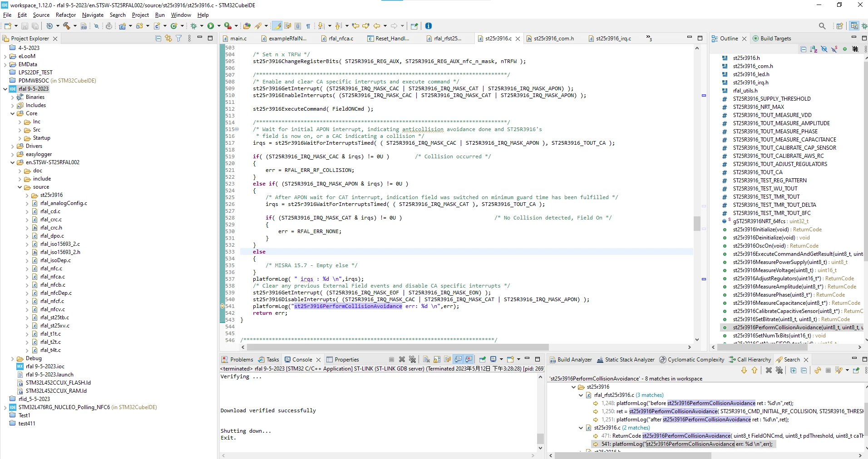
Task: Click the toolbar search magnifier icon
Action: [822, 26]
